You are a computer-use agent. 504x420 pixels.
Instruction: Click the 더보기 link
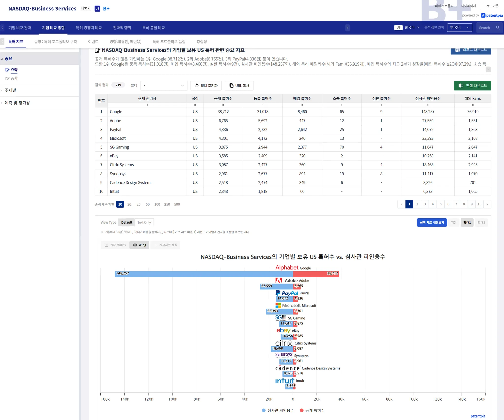[85, 8]
